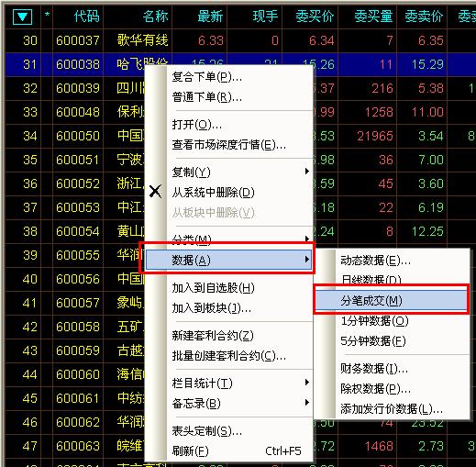The width and height of the screenshot is (476, 467).
Task: Click the X icon beside 从系统中删除
Action: click(155, 192)
